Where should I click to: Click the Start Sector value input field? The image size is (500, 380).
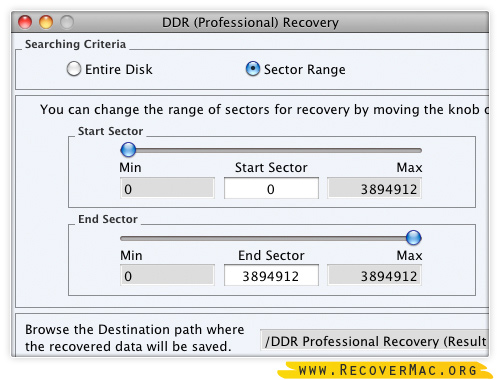pyautogui.click(x=271, y=188)
